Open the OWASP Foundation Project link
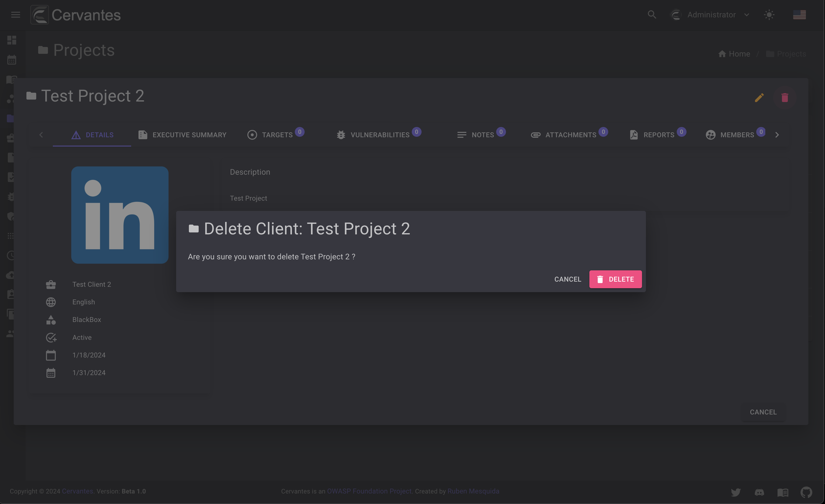 click(x=369, y=491)
